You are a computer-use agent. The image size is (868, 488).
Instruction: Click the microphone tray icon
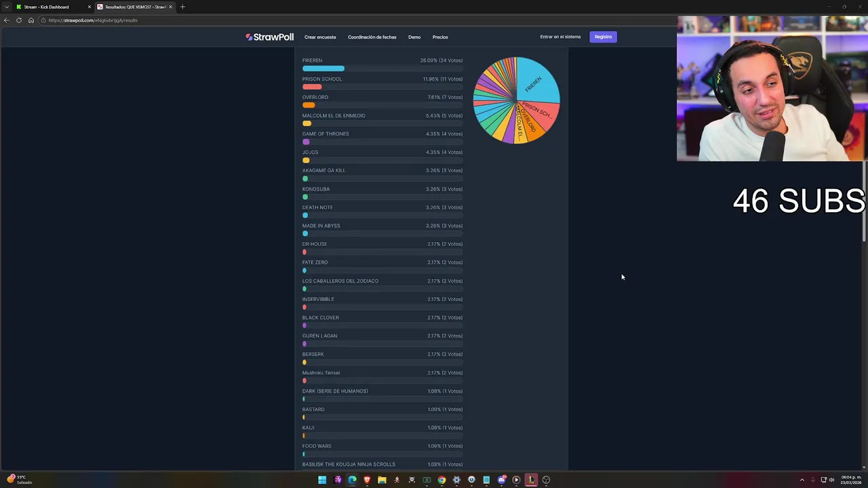tap(812, 480)
